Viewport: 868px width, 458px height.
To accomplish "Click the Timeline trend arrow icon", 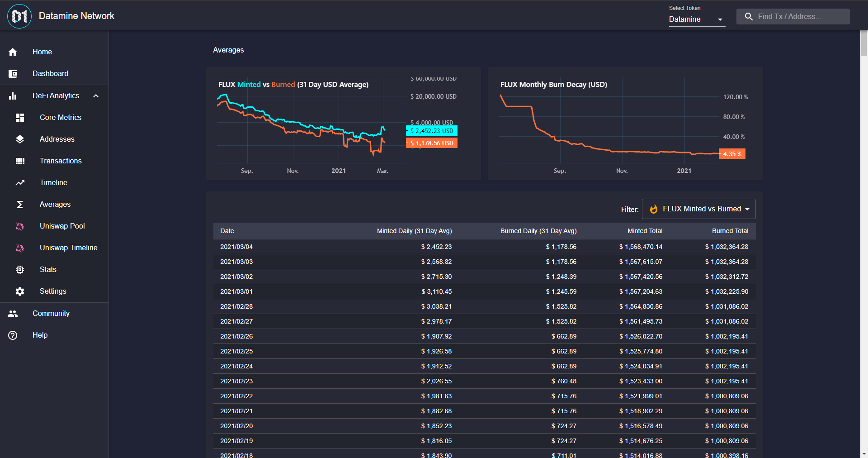I will tap(20, 183).
